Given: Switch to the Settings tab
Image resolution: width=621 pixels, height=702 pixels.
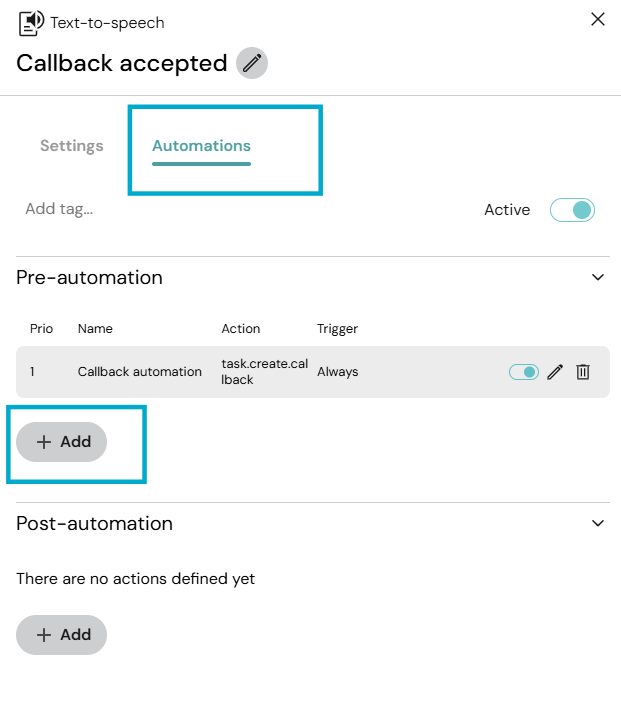Looking at the screenshot, I should click(x=72, y=146).
